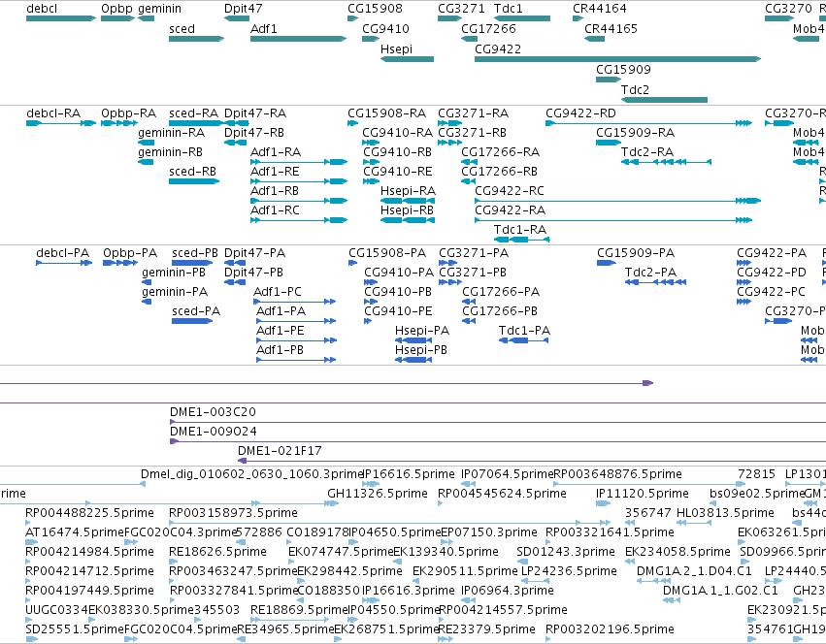Click transcript sced-RA label

tap(193, 113)
